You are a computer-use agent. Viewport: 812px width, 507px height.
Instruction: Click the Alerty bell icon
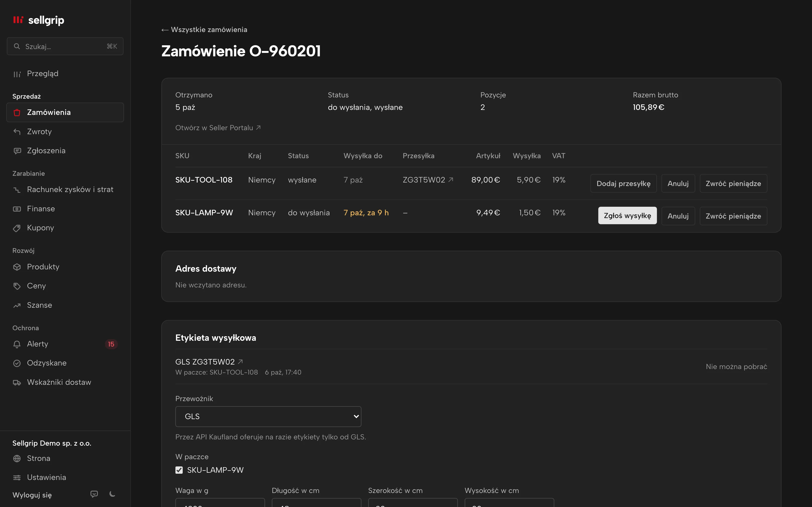tap(17, 344)
